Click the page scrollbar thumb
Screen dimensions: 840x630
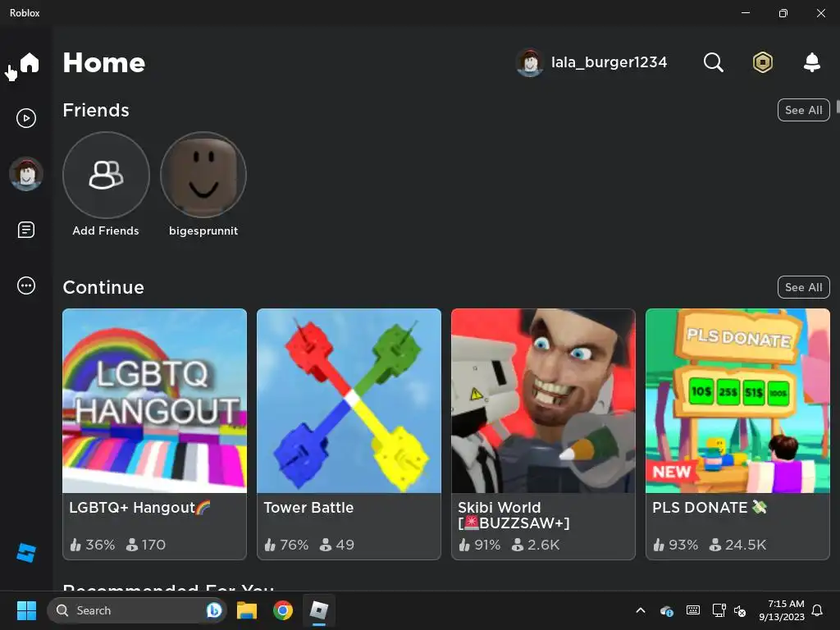click(x=838, y=106)
